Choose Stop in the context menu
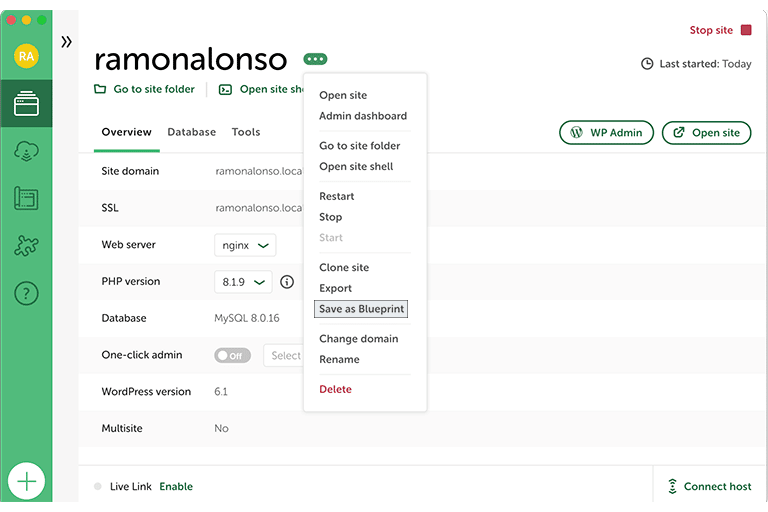The width and height of the screenshot is (768, 512). pos(331,217)
